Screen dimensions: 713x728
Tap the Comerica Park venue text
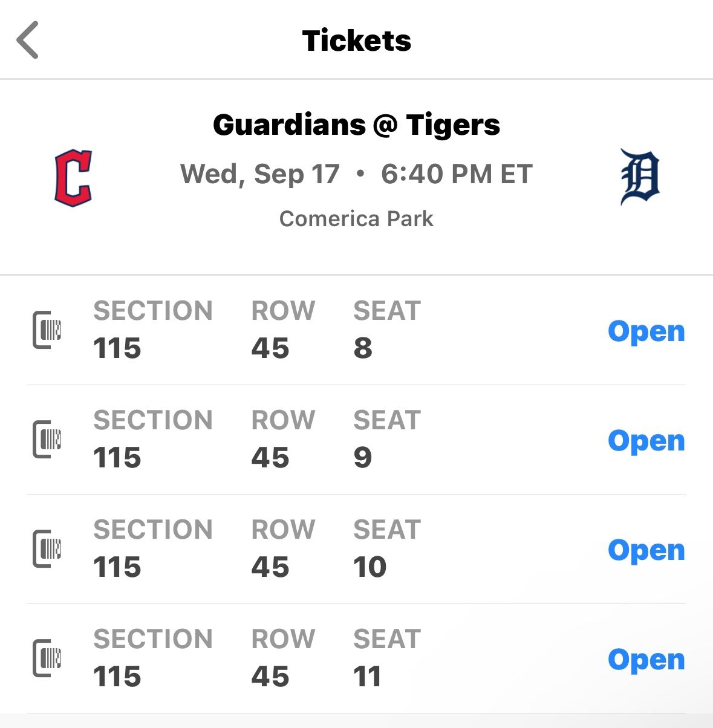click(356, 218)
